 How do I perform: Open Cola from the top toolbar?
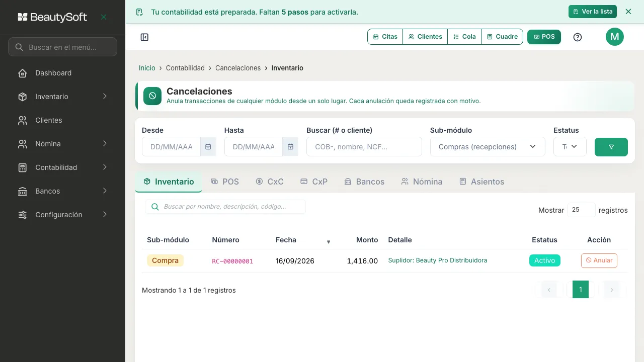tap(464, 37)
